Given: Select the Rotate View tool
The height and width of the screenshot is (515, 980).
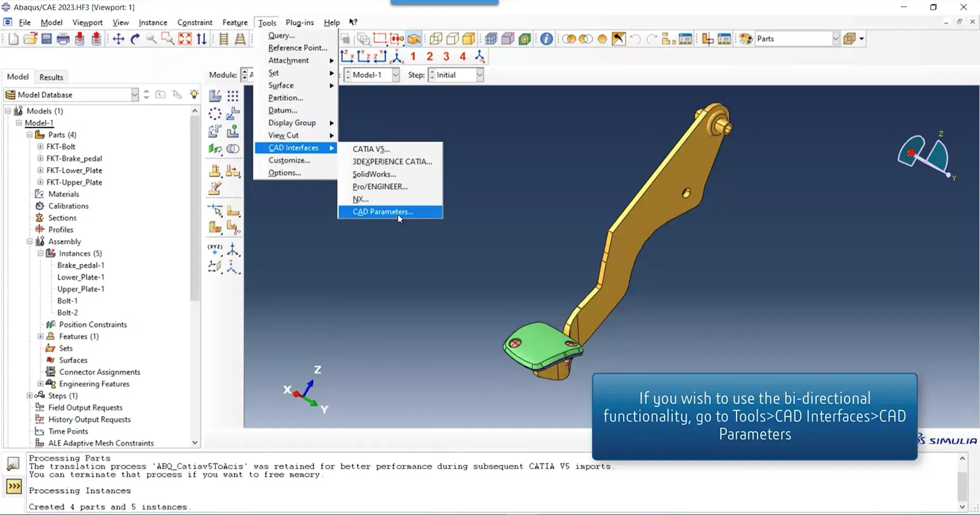Looking at the screenshot, I should pyautogui.click(x=135, y=39).
